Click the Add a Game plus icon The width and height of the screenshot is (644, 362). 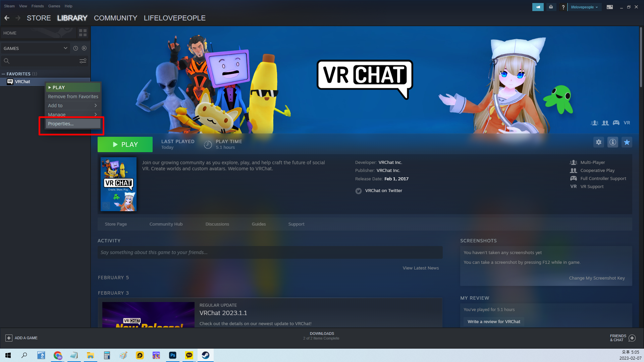(9, 338)
